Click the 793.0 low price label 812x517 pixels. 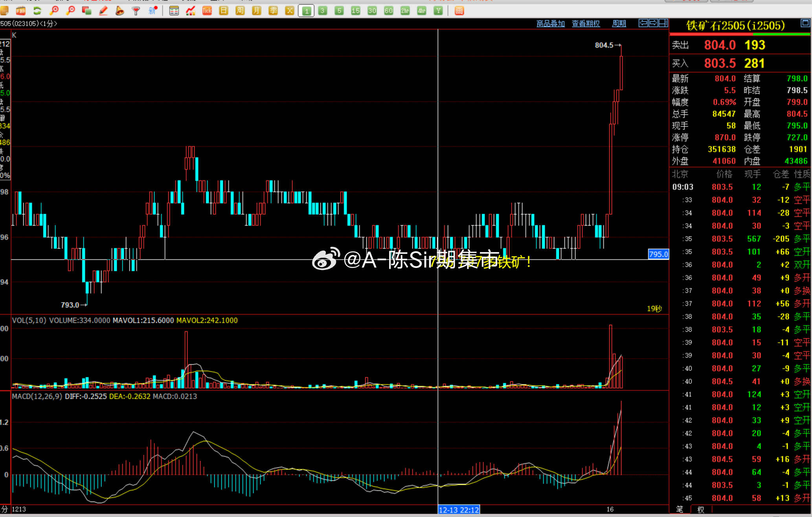tap(70, 305)
